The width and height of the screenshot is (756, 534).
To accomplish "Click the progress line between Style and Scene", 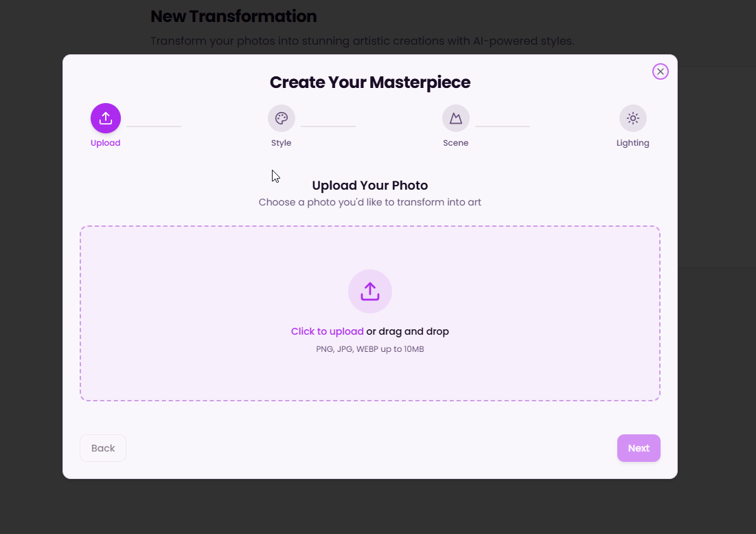I will [x=328, y=126].
